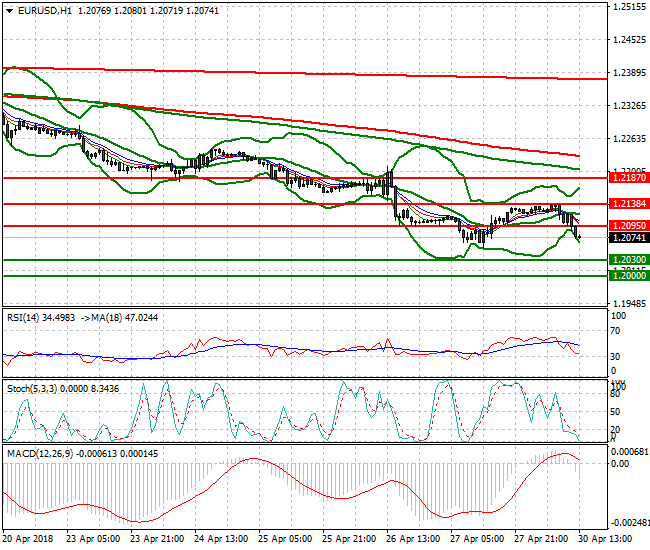Screen dimensions: 650x550
Task: Select the 1.20000 green support label
Action: point(629,276)
